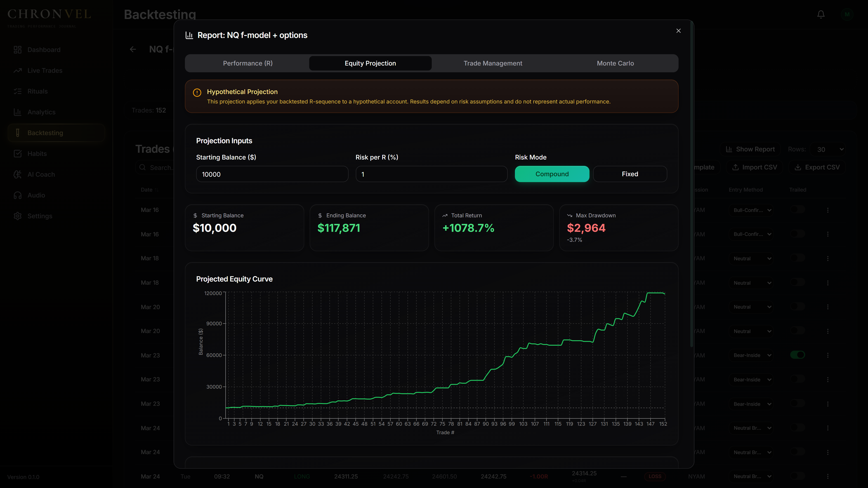Click the notification bell icon
This screenshot has width=868, height=488.
(821, 14)
